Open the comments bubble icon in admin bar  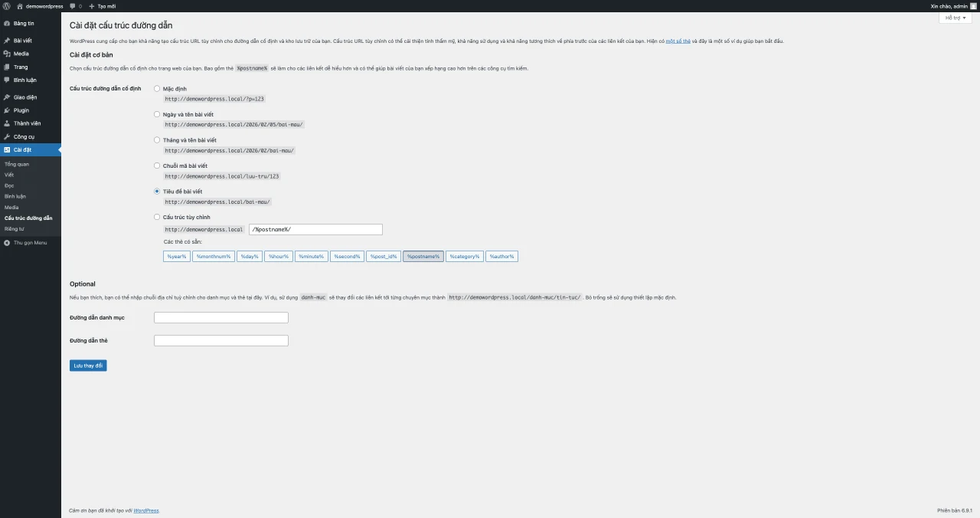coord(73,6)
